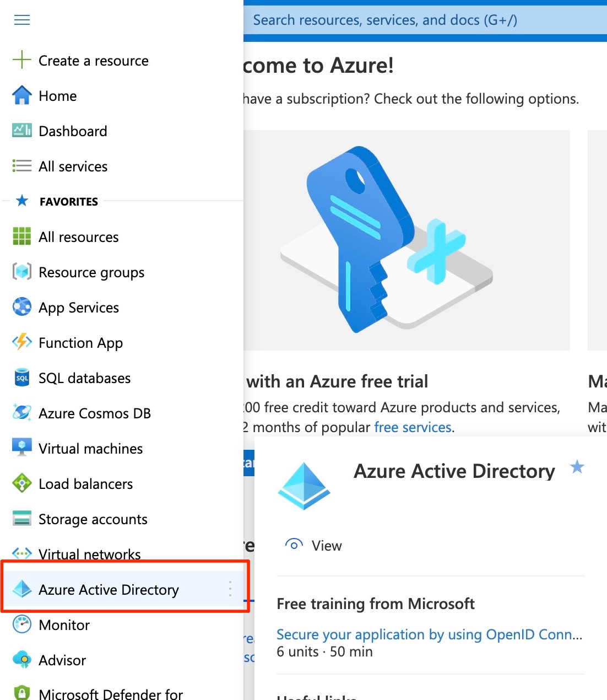Open the OpenID Connect training link
607x700 pixels.
click(429, 634)
